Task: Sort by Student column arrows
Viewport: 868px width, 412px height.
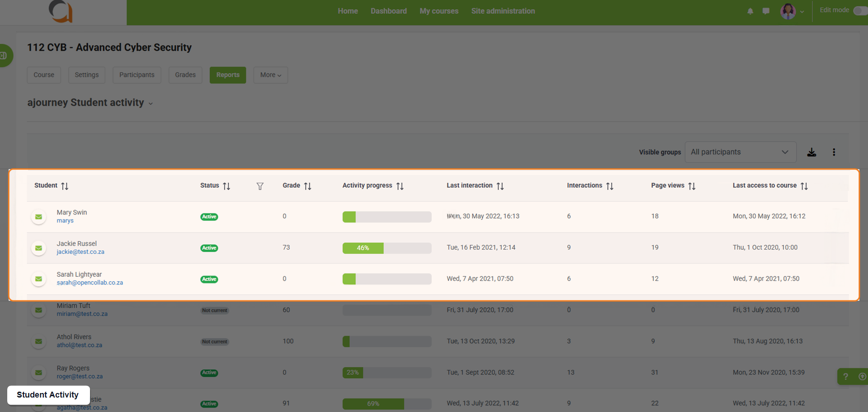Action: [x=65, y=186]
